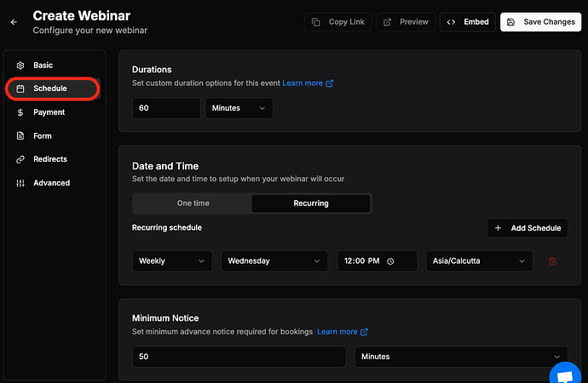Delete the recurring schedule with trash icon
Viewport: 588px width, 383px height.
click(552, 261)
